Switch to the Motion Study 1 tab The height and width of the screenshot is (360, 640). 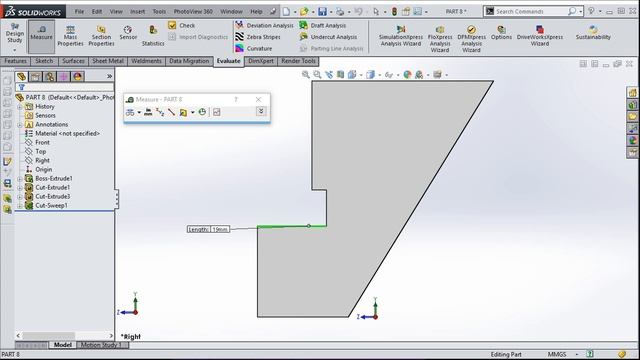click(x=100, y=345)
